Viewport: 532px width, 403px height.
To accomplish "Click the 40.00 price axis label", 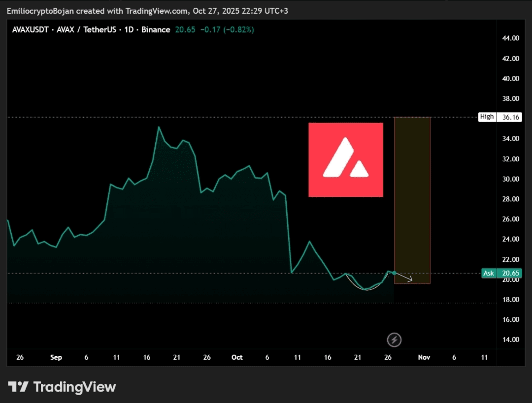I will (511, 79).
